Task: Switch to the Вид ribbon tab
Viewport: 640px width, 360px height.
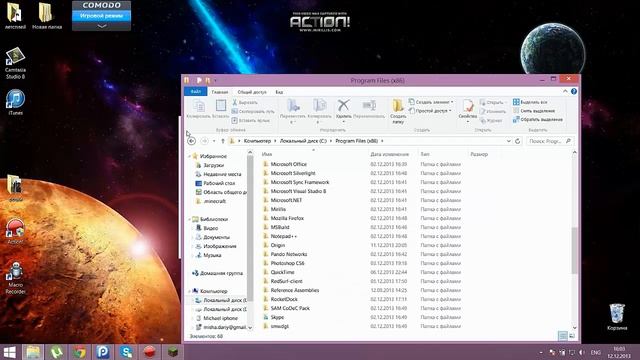Action: 279,92
